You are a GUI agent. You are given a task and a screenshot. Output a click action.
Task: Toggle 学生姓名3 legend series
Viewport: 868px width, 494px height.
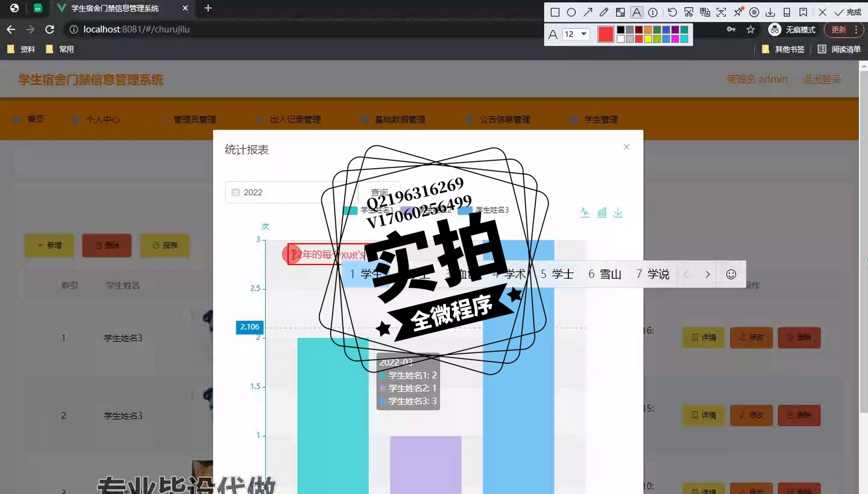point(483,210)
